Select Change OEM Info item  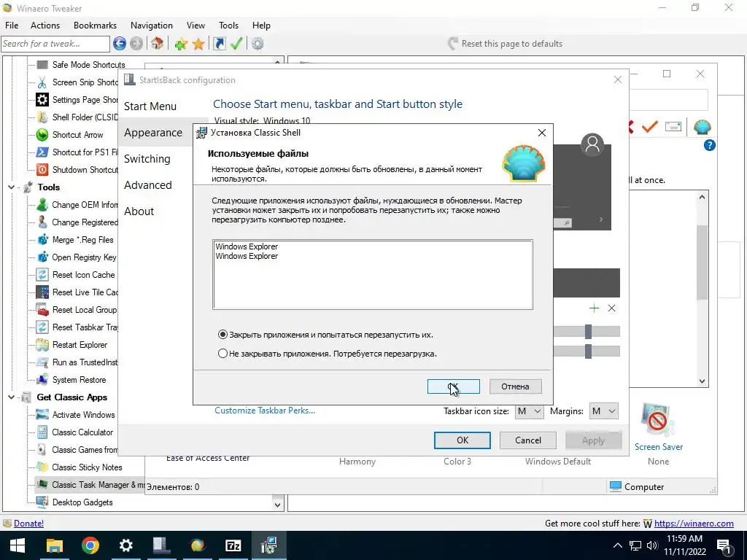[x=85, y=205]
